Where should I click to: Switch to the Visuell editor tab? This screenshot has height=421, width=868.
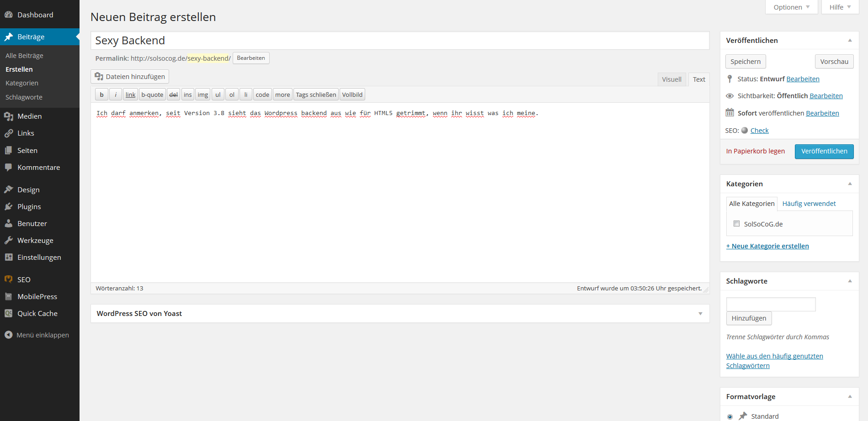(672, 79)
